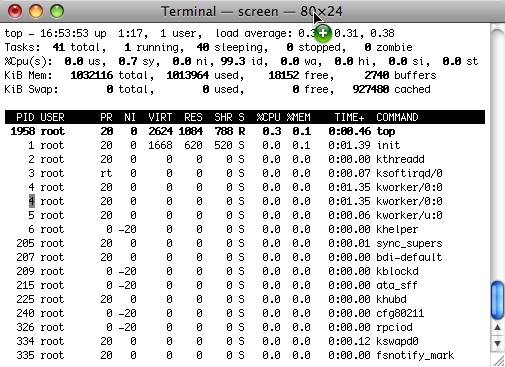505x367 pixels.
Task: Click the scrollbar down arrow
Action: pos(497,343)
